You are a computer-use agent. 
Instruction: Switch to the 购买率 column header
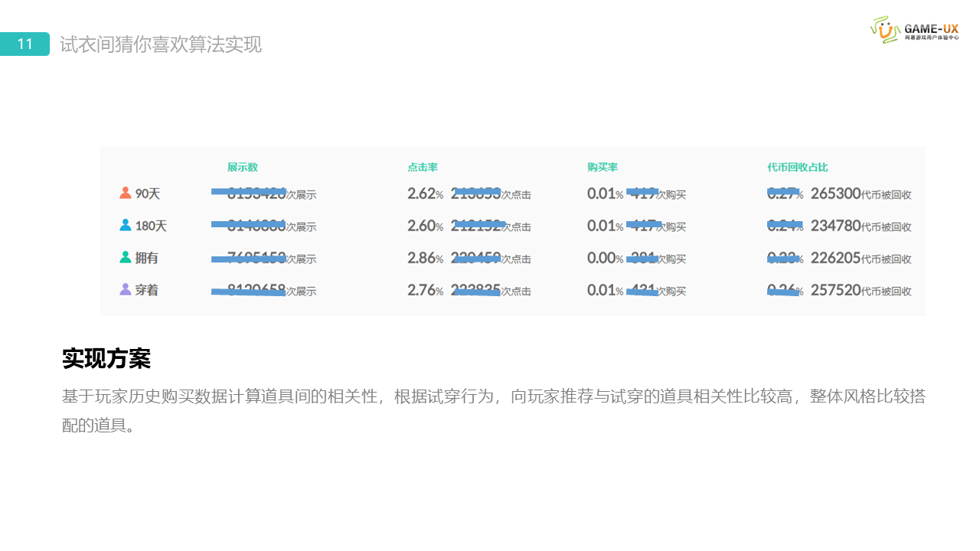(x=603, y=167)
